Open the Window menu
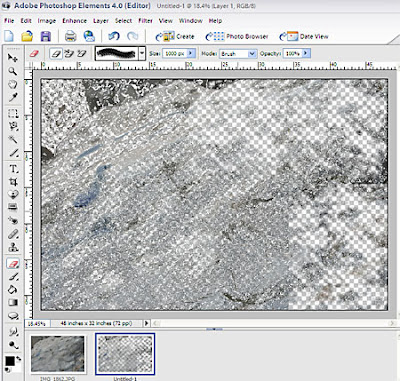400x381 pixels. coord(191,21)
